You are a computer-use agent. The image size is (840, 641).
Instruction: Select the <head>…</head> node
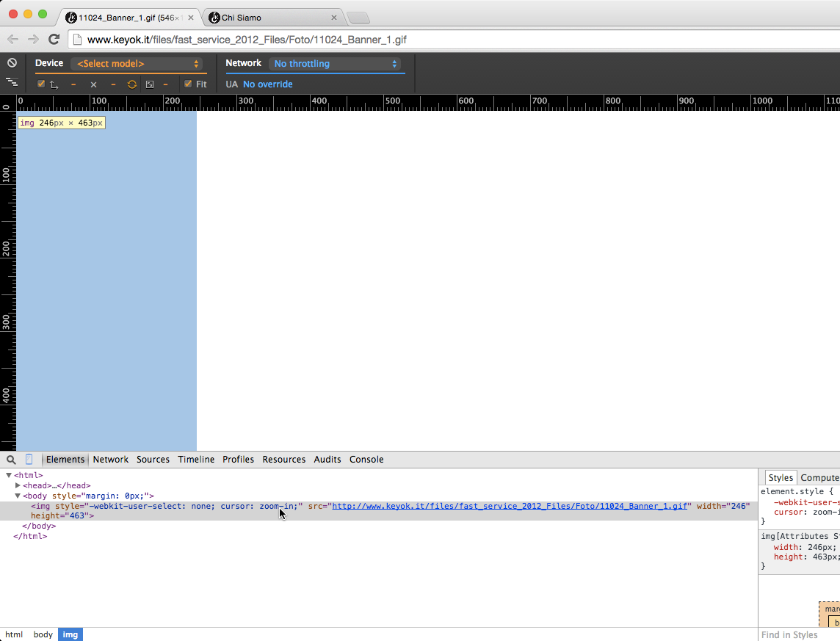click(x=57, y=485)
